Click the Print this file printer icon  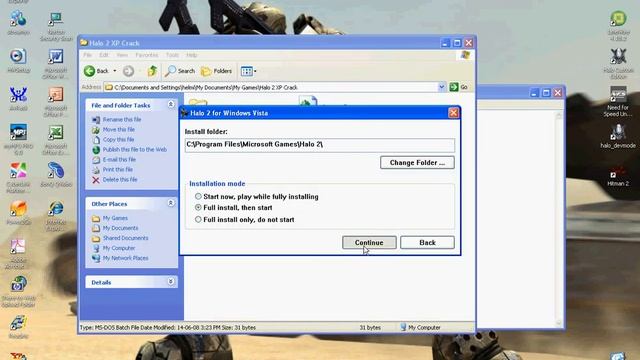(96, 170)
